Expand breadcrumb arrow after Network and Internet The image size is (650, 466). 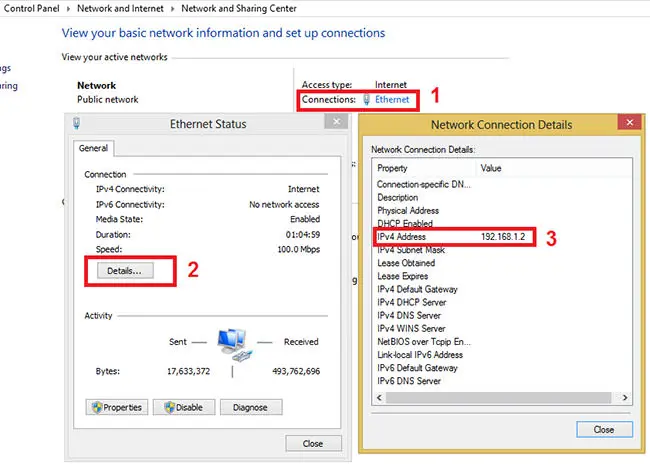(x=172, y=9)
